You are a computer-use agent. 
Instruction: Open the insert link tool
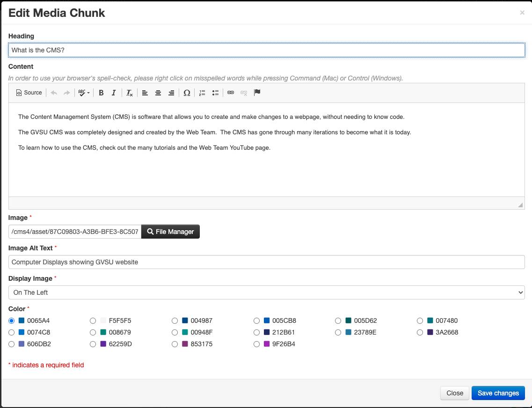[231, 93]
